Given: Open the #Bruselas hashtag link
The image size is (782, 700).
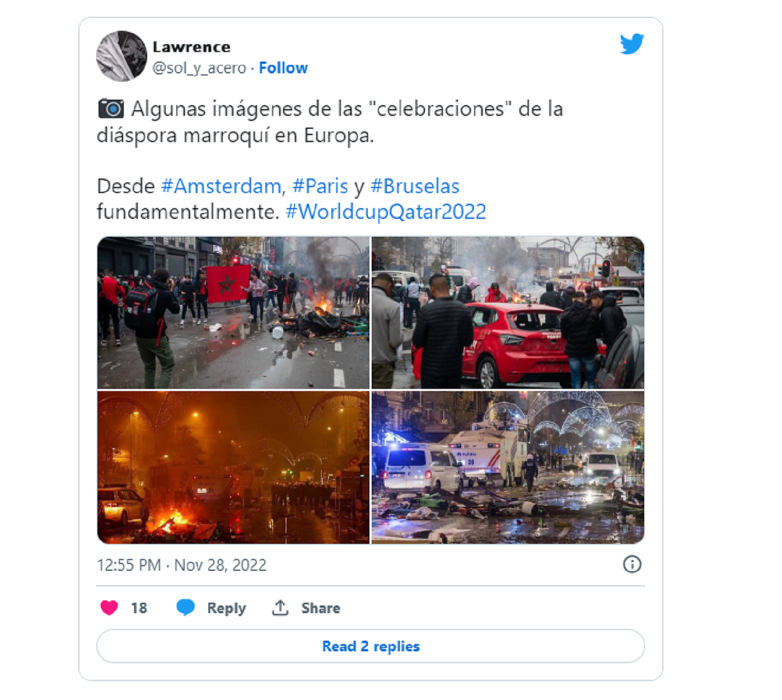Looking at the screenshot, I should coord(415,186).
